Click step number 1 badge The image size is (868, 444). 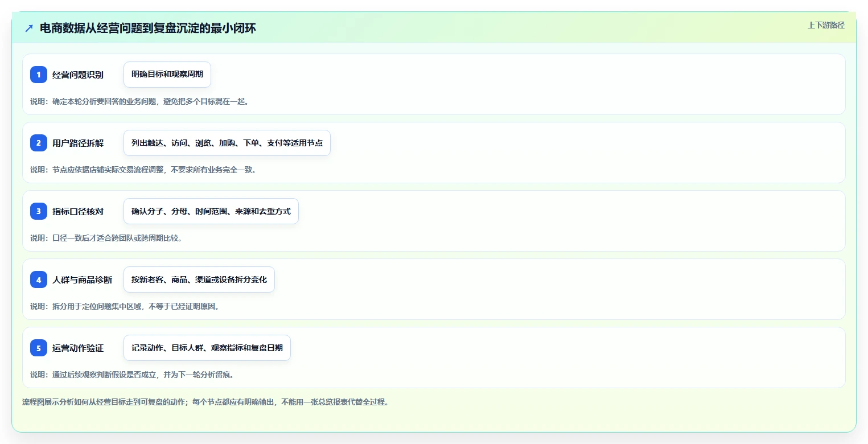39,75
